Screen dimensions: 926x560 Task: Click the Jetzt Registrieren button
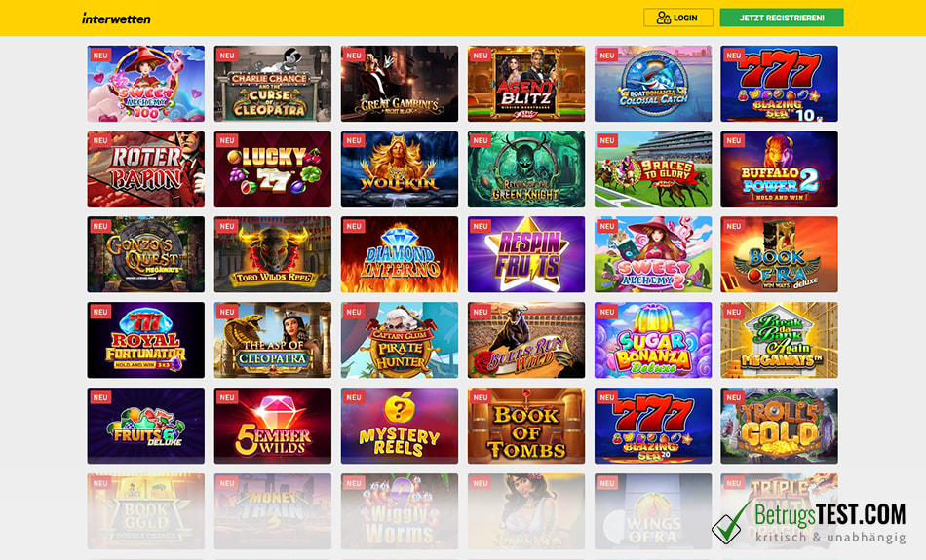[x=782, y=18]
